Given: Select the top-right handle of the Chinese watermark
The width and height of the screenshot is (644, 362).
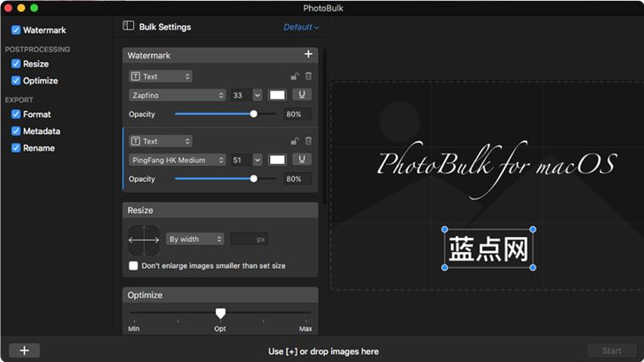Looking at the screenshot, I should 533,230.
